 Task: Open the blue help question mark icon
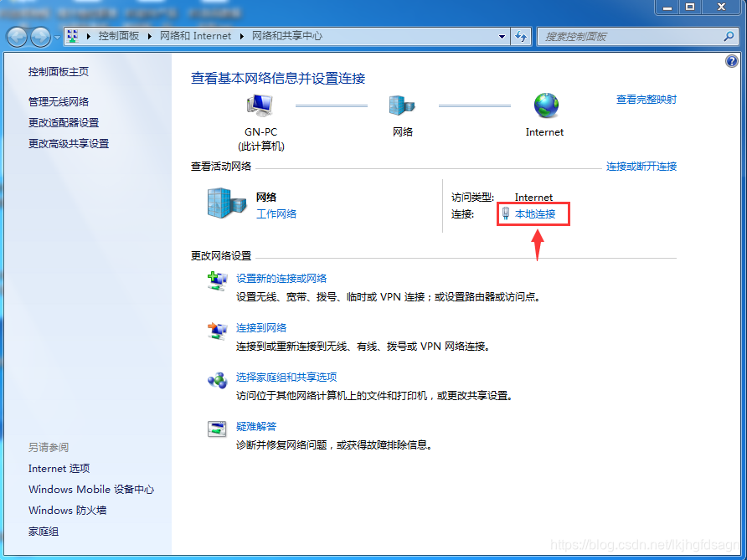click(x=731, y=61)
